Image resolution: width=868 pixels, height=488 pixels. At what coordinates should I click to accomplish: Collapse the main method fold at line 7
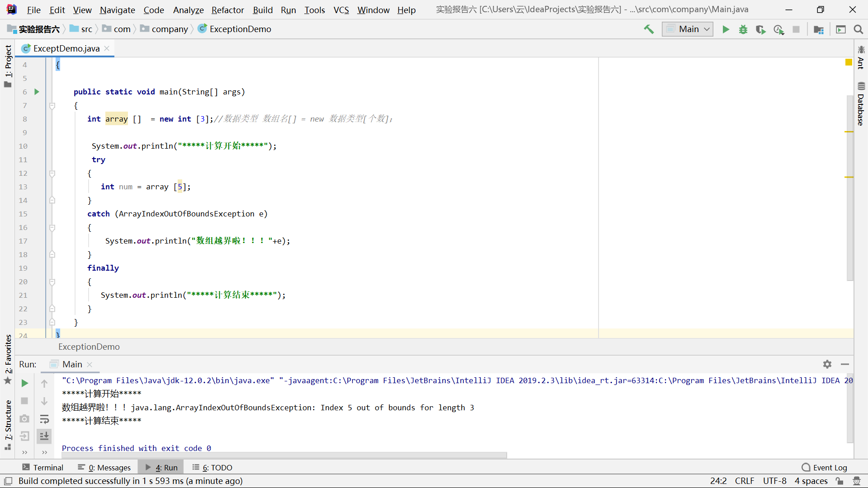point(52,105)
